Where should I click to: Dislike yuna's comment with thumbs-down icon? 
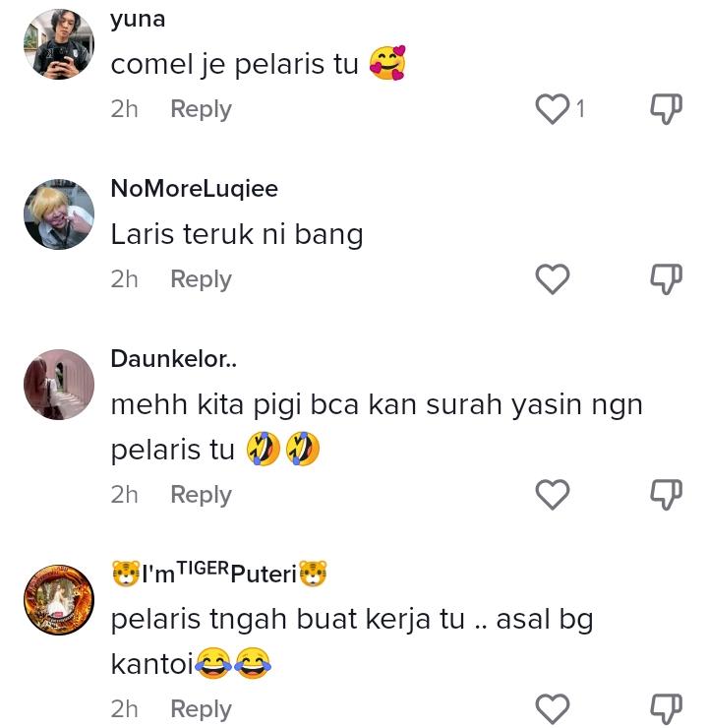[667, 108]
